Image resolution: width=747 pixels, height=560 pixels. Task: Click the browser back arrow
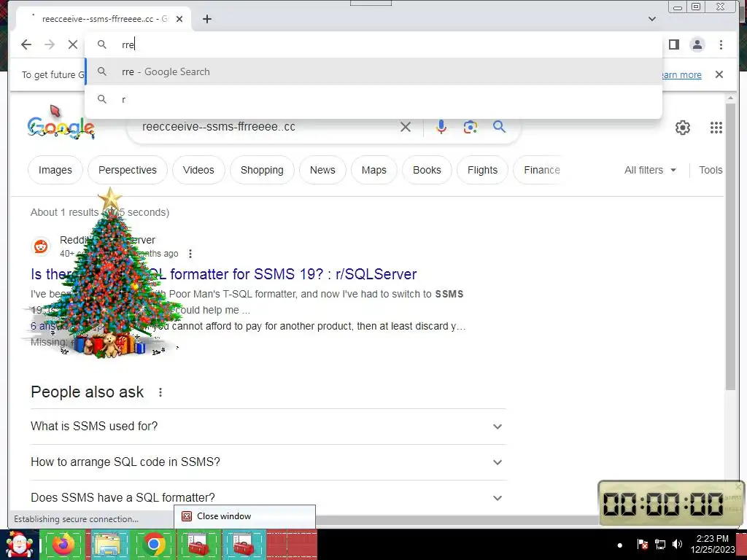(x=26, y=44)
